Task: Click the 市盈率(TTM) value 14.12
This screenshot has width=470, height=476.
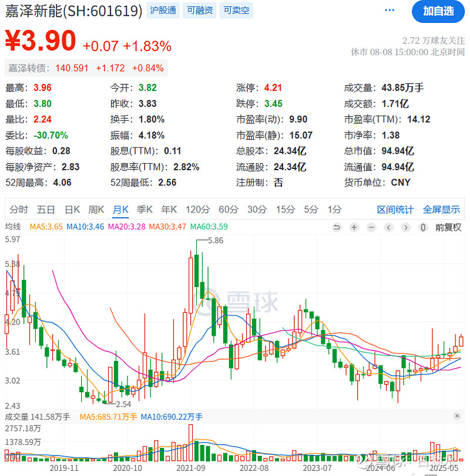Action: [x=419, y=119]
